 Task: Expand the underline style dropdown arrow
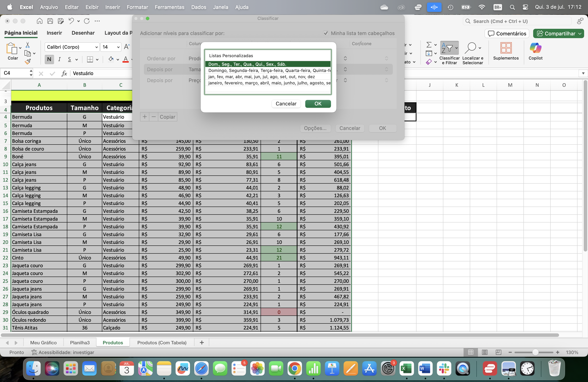(x=77, y=60)
